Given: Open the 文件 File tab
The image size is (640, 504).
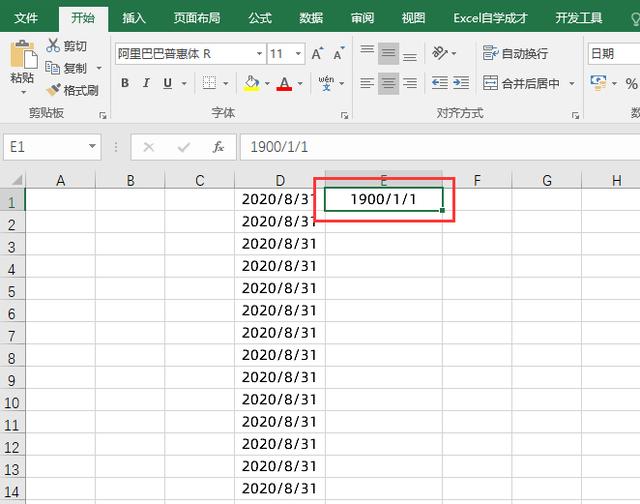Looking at the screenshot, I should 26,18.
